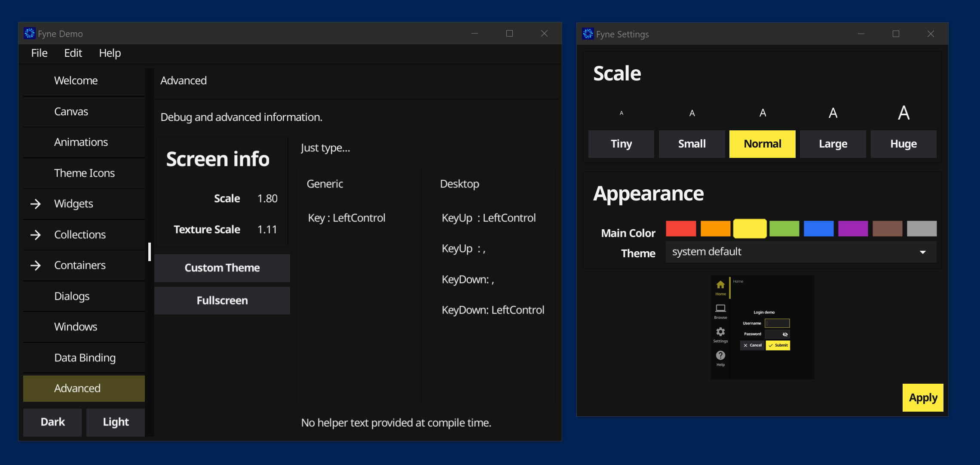The width and height of the screenshot is (980, 465).
Task: Click the Fyne Demo application icon in title bar
Action: point(29,33)
